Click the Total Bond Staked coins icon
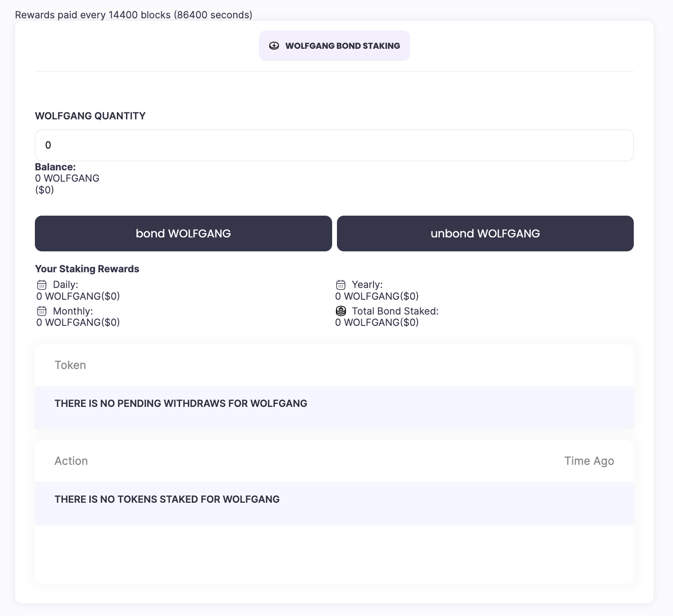Viewport: 673px width, 616px height. [x=341, y=311]
